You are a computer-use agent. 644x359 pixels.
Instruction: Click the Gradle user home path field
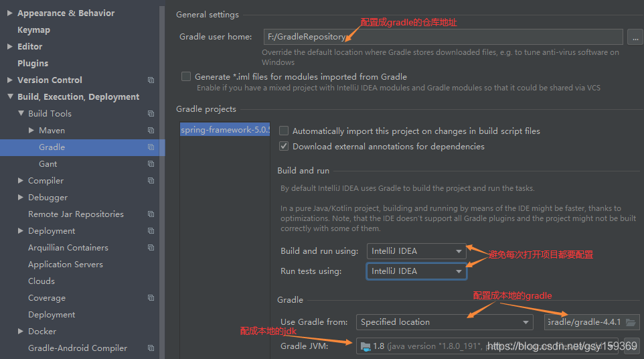(x=442, y=38)
